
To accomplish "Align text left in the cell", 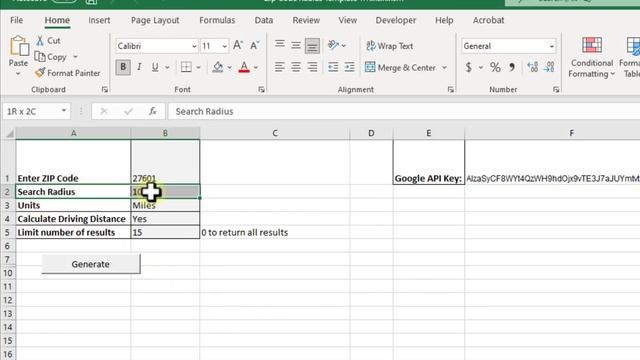I will [280, 67].
